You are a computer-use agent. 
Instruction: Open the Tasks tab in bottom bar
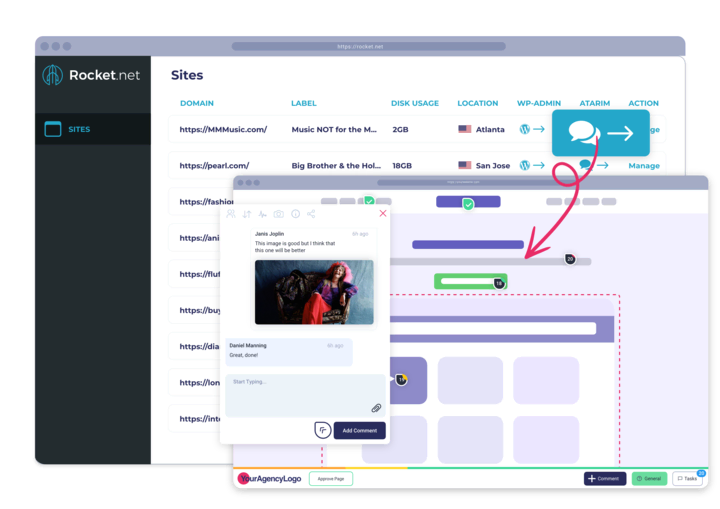click(687, 479)
